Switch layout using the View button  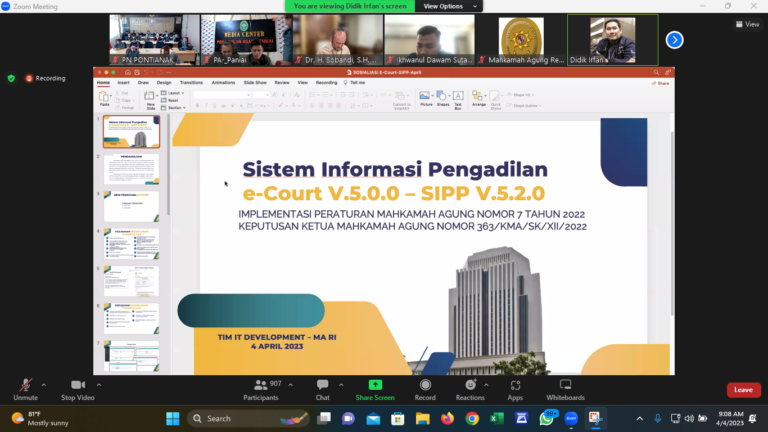coord(747,24)
